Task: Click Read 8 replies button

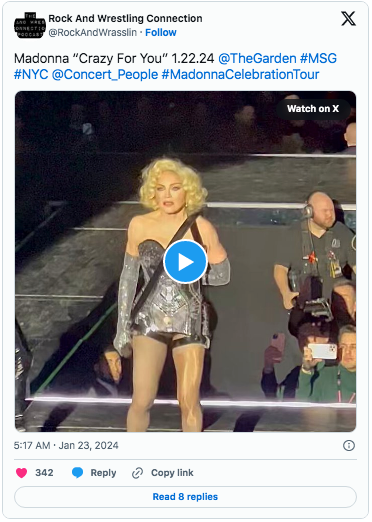Action: tap(185, 497)
